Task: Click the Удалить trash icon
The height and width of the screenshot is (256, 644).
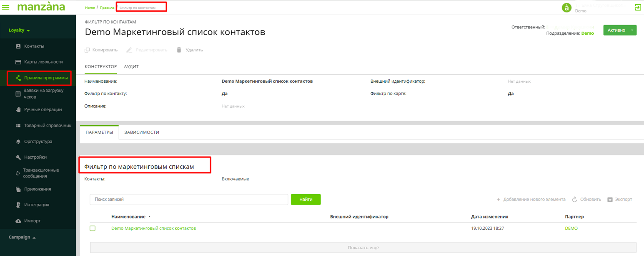Action: [x=179, y=50]
